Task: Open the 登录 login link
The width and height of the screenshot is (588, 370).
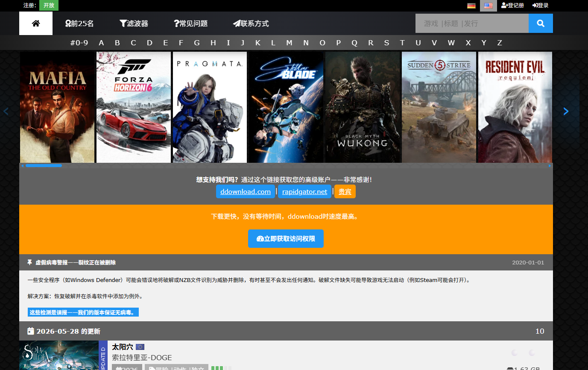Action: [541, 6]
